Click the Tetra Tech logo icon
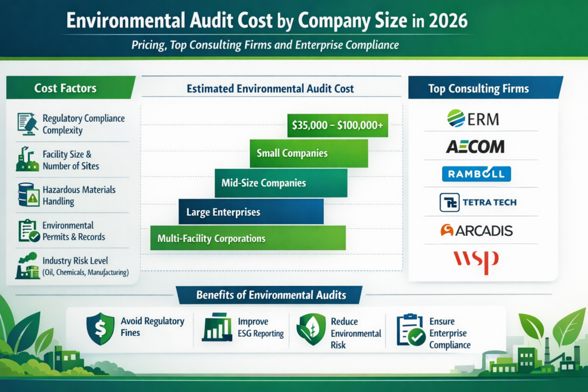Image resolution: width=588 pixels, height=392 pixels. pos(480,202)
